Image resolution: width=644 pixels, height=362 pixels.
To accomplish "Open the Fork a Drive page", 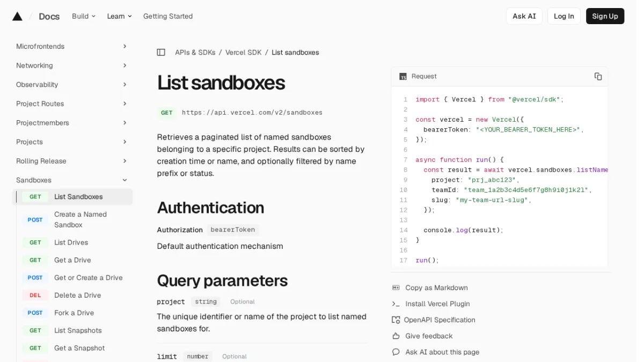I will (74, 313).
